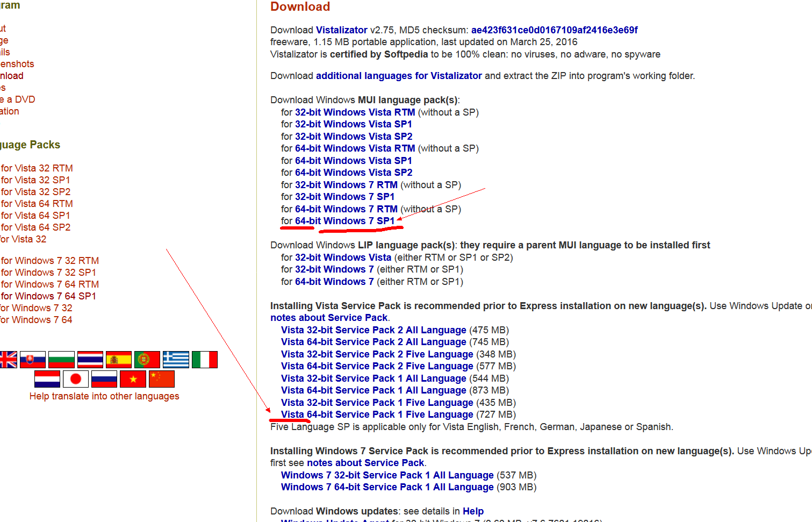Select the Greece flag language
Image resolution: width=812 pixels, height=522 pixels.
tap(176, 360)
